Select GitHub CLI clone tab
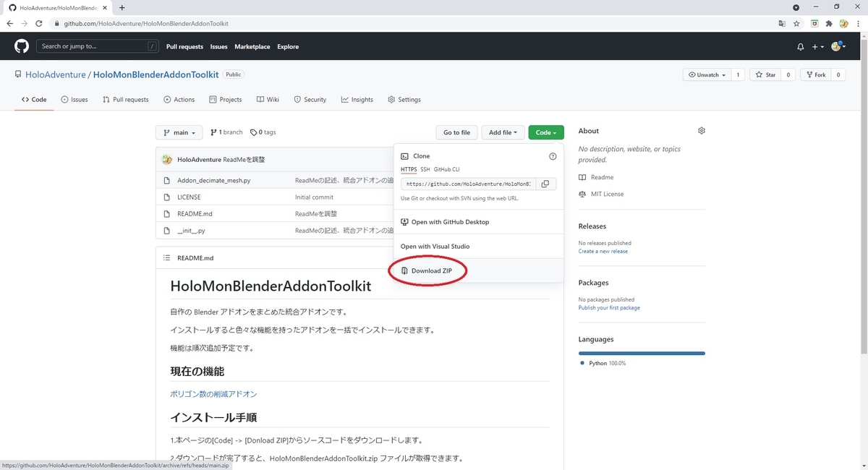The width and height of the screenshot is (868, 470). [x=447, y=169]
